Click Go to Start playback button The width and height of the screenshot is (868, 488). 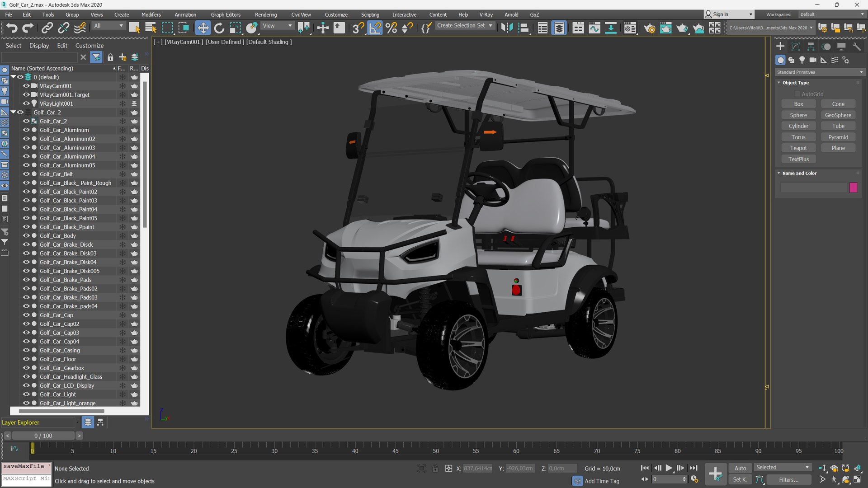coord(645,468)
